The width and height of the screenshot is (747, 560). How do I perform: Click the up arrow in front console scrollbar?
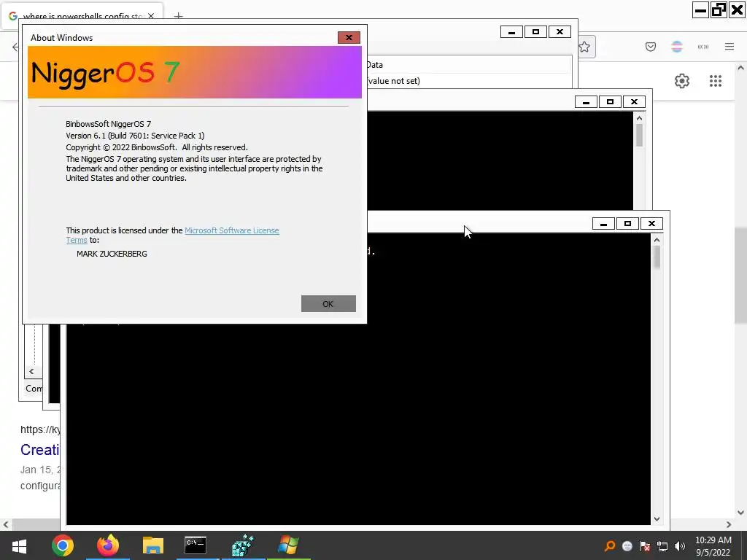[x=657, y=240]
